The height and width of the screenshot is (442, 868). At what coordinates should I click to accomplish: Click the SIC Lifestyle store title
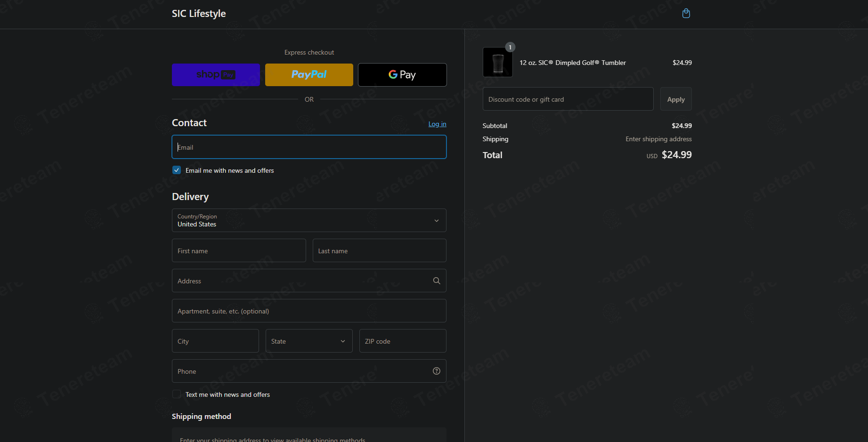pos(199,14)
